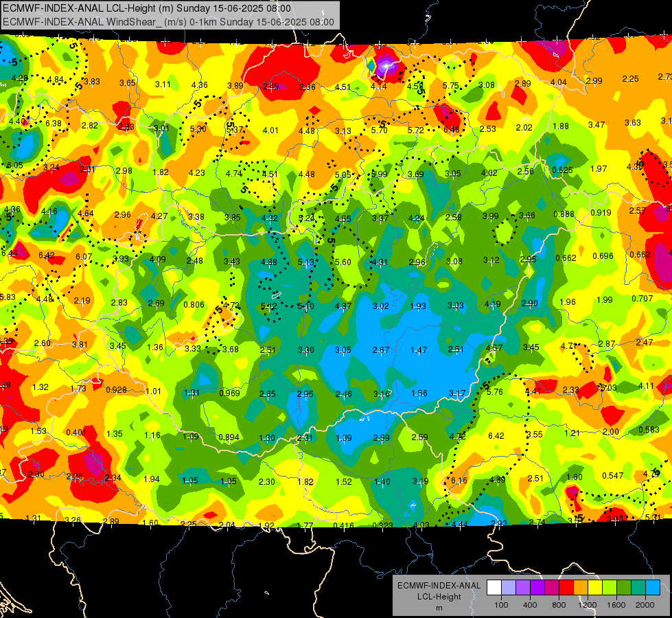Image resolution: width=672 pixels, height=618 pixels.
Task: Click the wind shear value 0.696
Action: pyautogui.click(x=603, y=255)
